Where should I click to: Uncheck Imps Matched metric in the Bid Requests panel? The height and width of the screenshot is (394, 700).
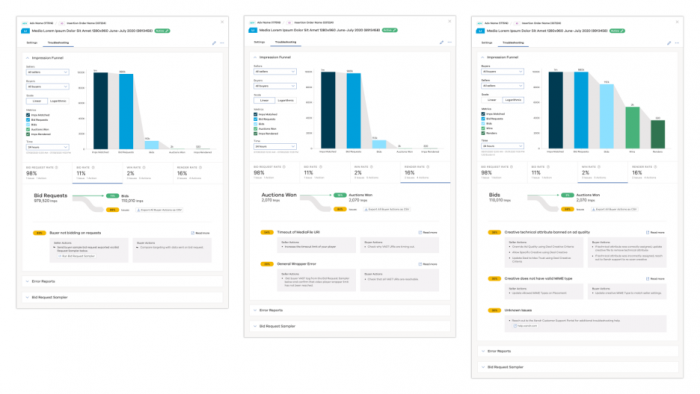click(x=28, y=115)
